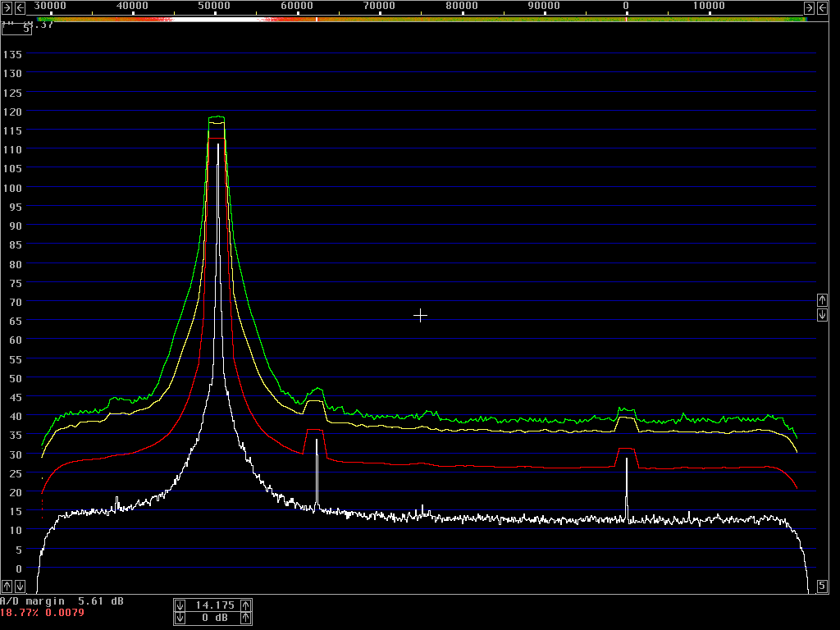Click the 70000 frequency scale label
This screenshot has width=840, height=630.
[x=379, y=6]
